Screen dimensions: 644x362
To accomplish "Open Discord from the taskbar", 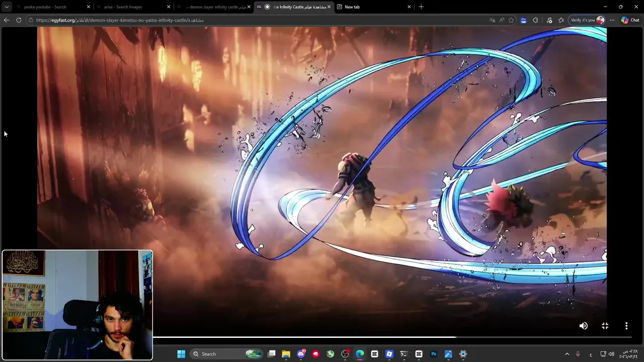I will 301,354.
